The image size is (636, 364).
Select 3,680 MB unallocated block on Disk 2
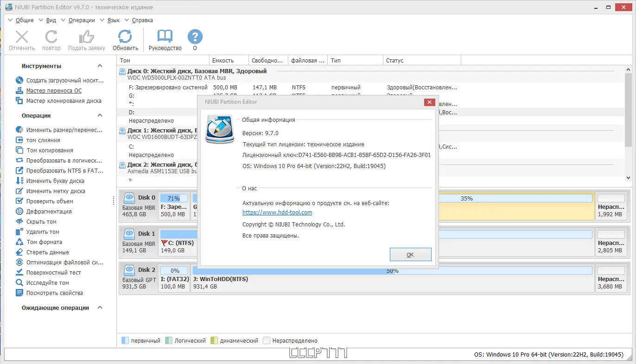click(x=611, y=279)
